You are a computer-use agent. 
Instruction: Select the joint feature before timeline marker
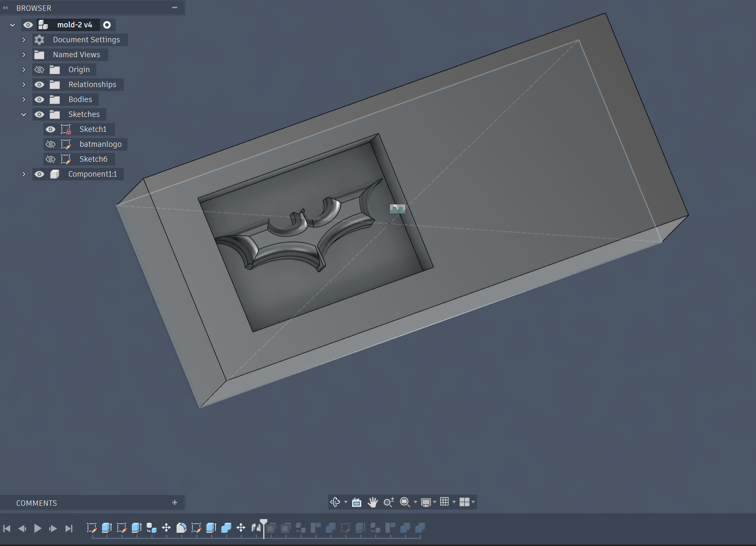coord(256,528)
